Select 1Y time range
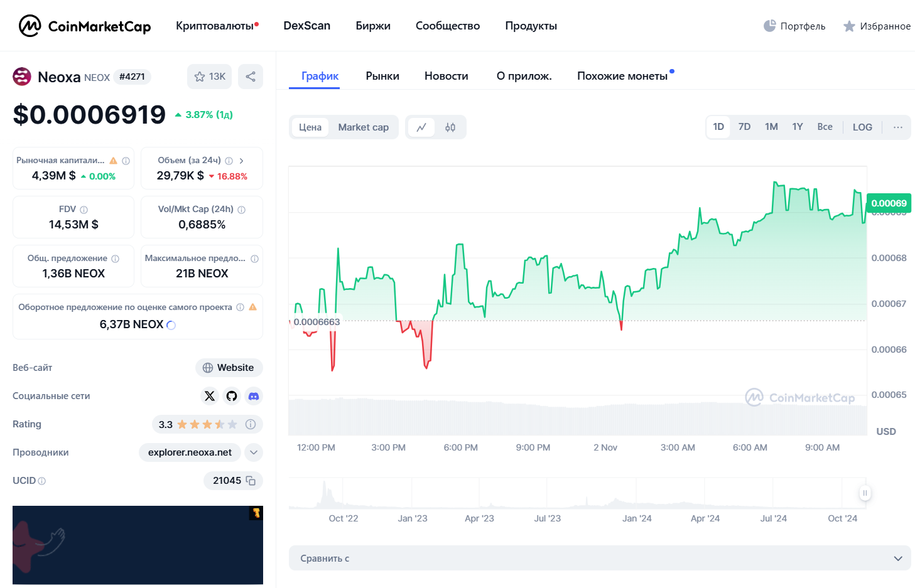 [798, 127]
